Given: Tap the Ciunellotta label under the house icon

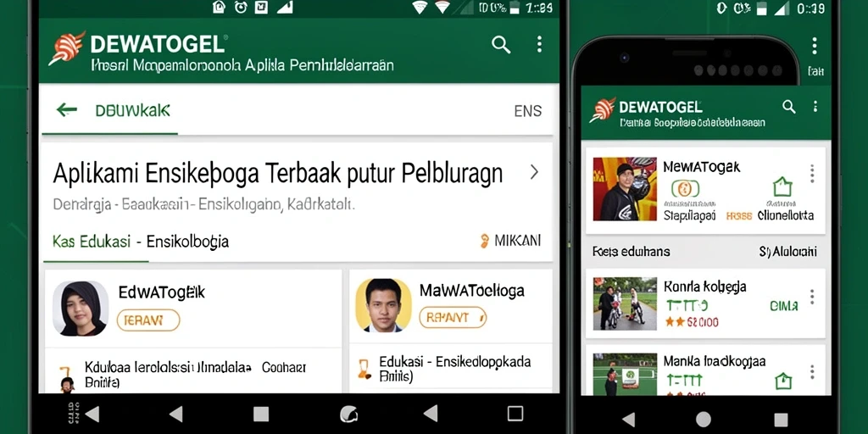Looking at the screenshot, I should point(786,215).
